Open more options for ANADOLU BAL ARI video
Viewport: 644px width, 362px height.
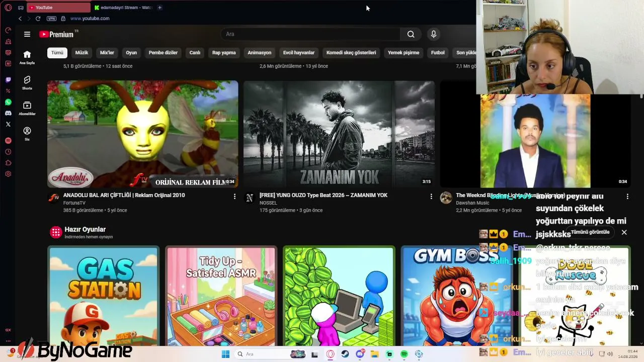(x=234, y=197)
